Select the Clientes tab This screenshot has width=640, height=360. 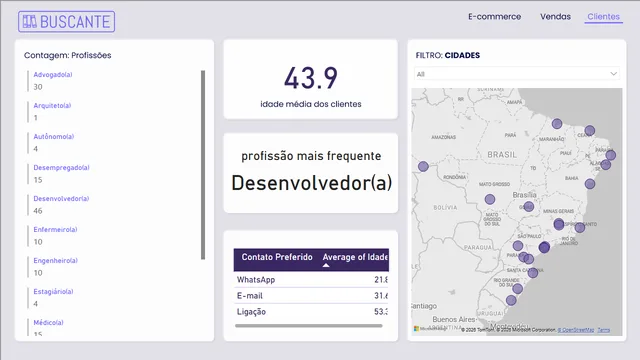[603, 17]
